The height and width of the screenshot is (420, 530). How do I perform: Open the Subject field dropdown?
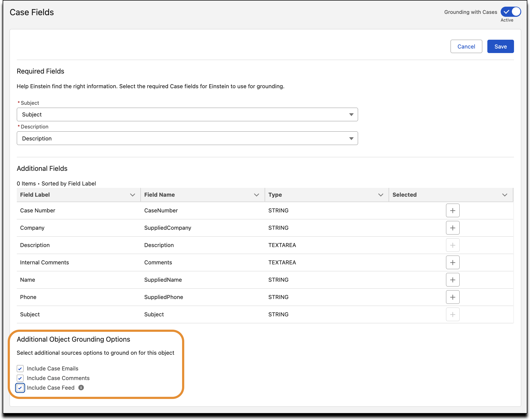coord(187,115)
